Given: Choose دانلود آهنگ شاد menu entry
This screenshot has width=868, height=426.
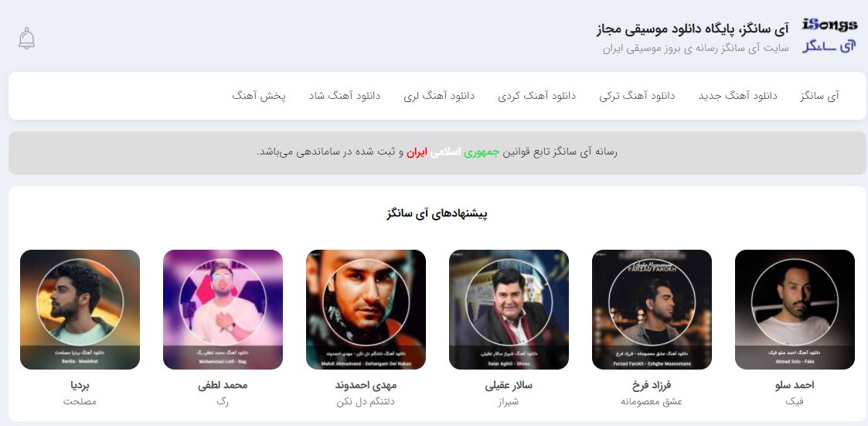Looking at the screenshot, I should [x=345, y=96].
